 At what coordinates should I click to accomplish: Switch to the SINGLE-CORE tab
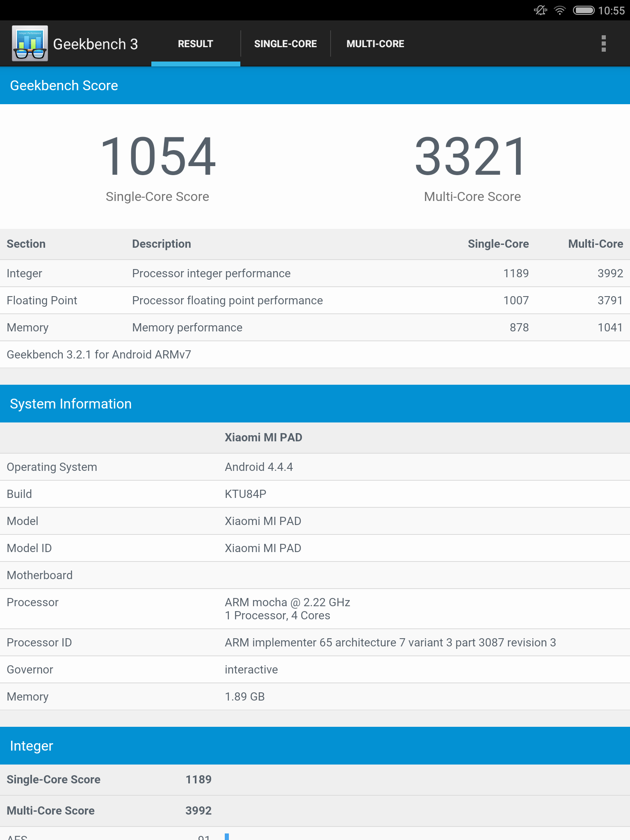coord(285,44)
